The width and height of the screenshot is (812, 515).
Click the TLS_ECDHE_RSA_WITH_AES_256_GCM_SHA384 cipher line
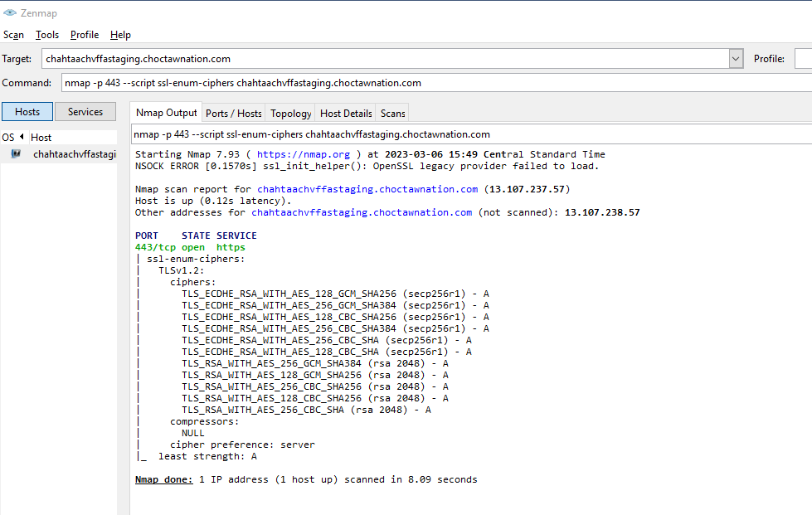335,305
